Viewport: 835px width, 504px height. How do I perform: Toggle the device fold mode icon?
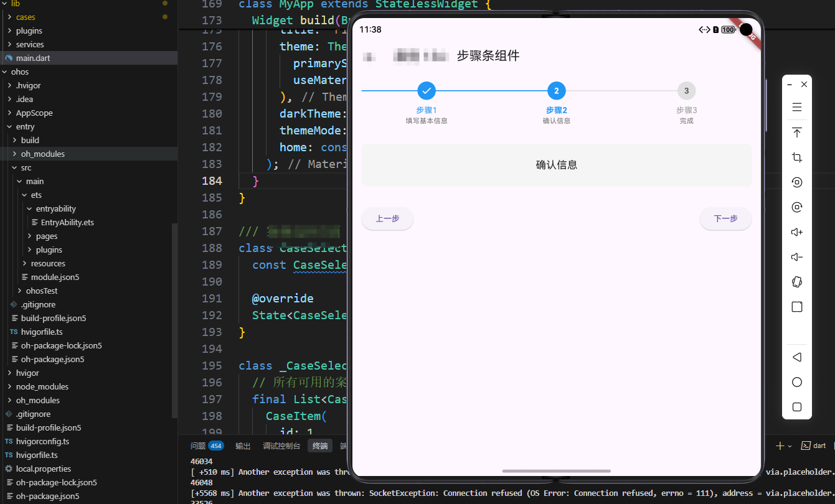(x=796, y=281)
